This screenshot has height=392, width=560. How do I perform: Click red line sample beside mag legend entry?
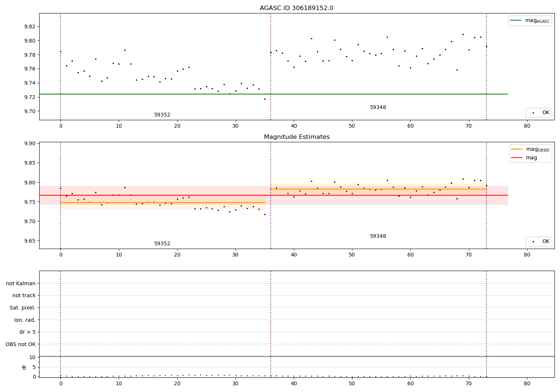pyautogui.click(x=517, y=158)
